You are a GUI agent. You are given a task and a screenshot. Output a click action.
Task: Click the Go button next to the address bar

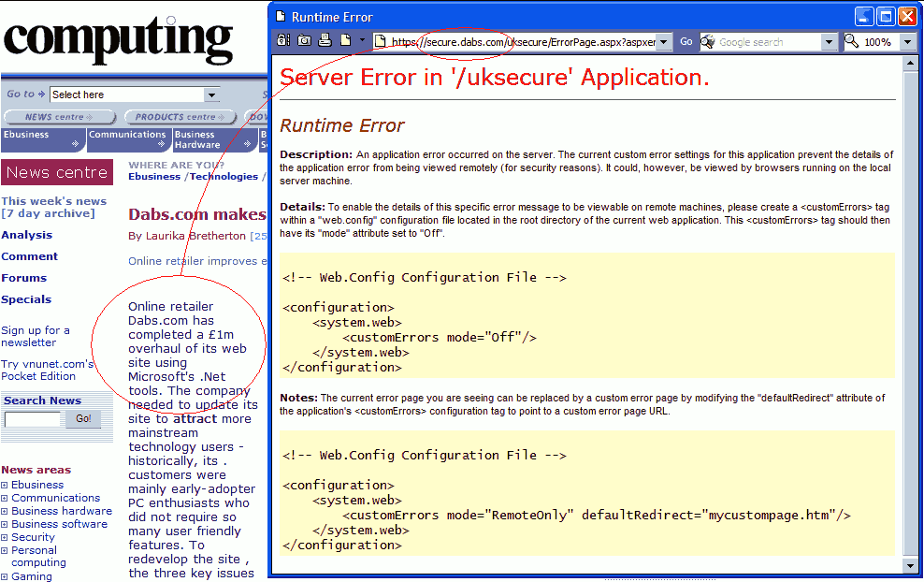click(x=686, y=42)
